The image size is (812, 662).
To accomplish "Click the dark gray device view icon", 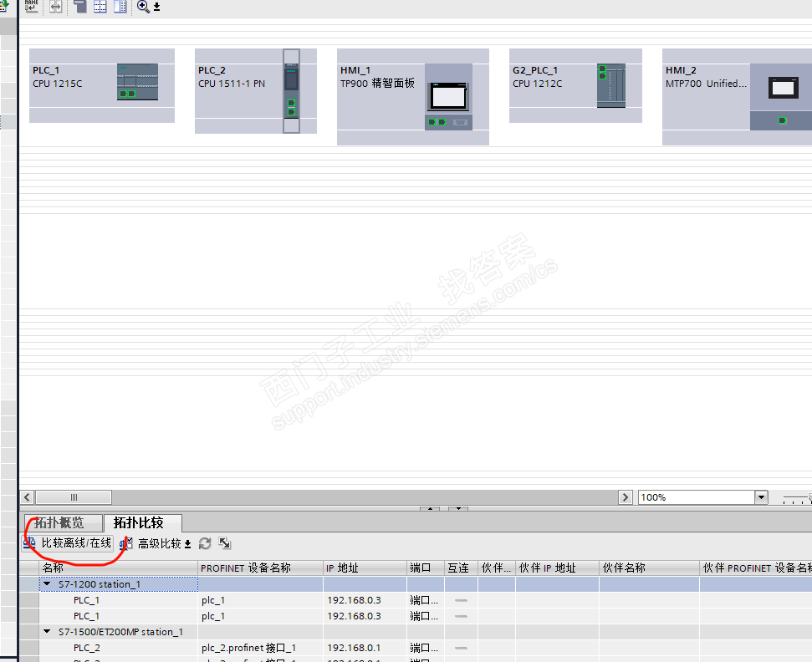I will [x=80, y=6].
